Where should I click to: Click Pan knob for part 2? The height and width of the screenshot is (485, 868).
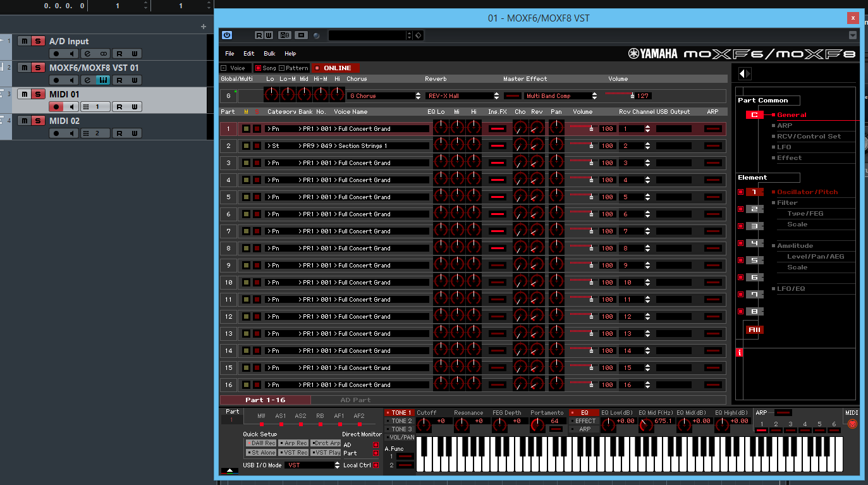click(x=556, y=145)
